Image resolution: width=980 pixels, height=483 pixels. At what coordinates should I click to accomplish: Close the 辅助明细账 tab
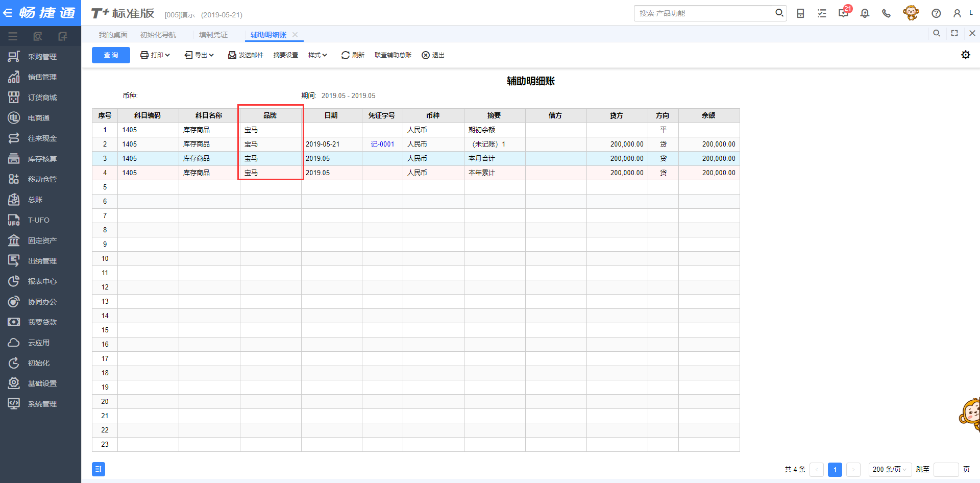pyautogui.click(x=295, y=35)
